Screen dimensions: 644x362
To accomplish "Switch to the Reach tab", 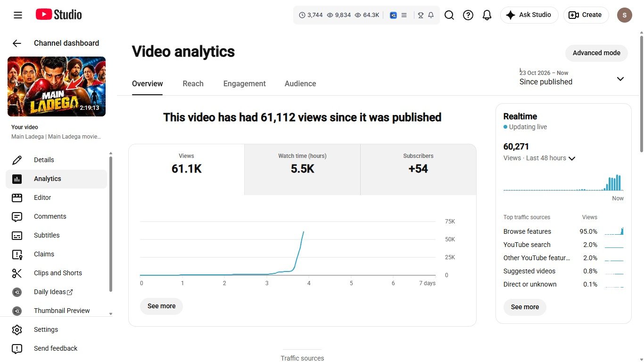I will tap(193, 83).
